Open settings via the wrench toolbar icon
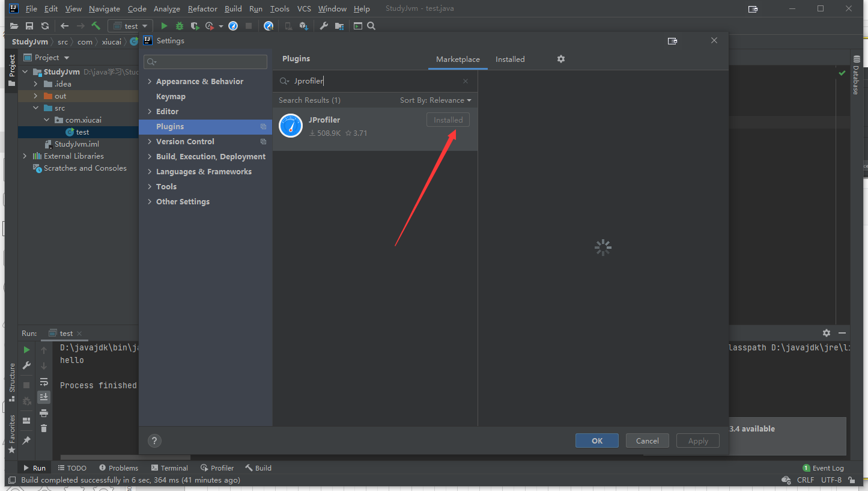This screenshot has width=868, height=491. pos(324,26)
